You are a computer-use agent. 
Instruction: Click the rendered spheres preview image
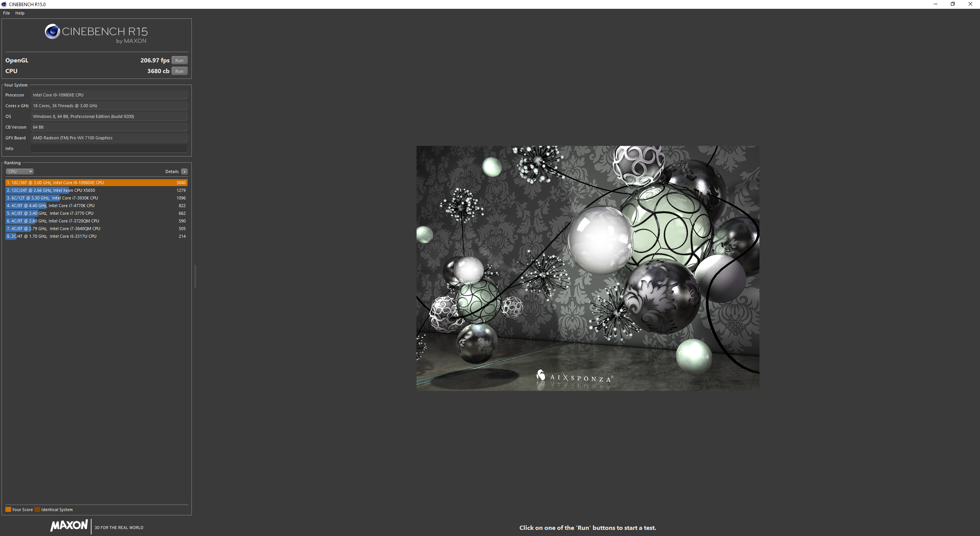pos(588,268)
